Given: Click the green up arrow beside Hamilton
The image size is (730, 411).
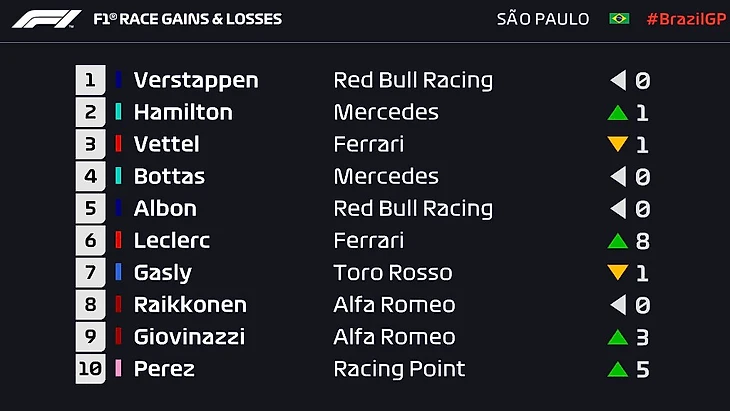Looking at the screenshot, I should (x=617, y=113).
